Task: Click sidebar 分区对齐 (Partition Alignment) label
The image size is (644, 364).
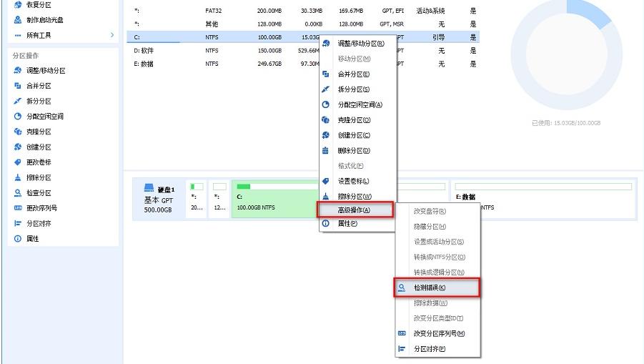Action: (x=39, y=224)
